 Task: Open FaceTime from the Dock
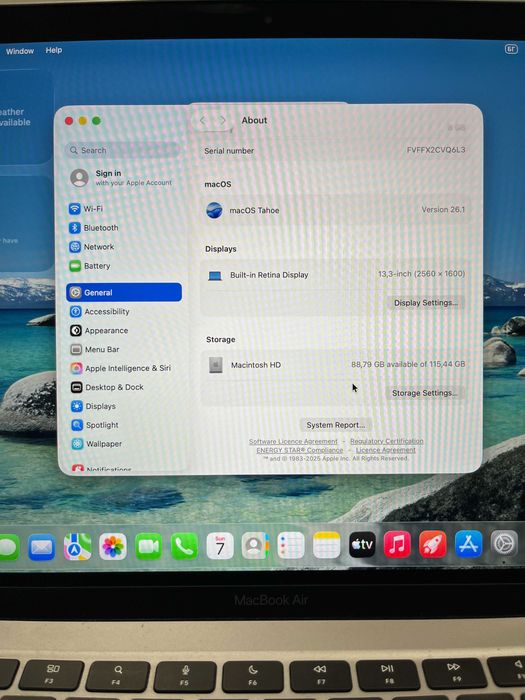coord(149,546)
